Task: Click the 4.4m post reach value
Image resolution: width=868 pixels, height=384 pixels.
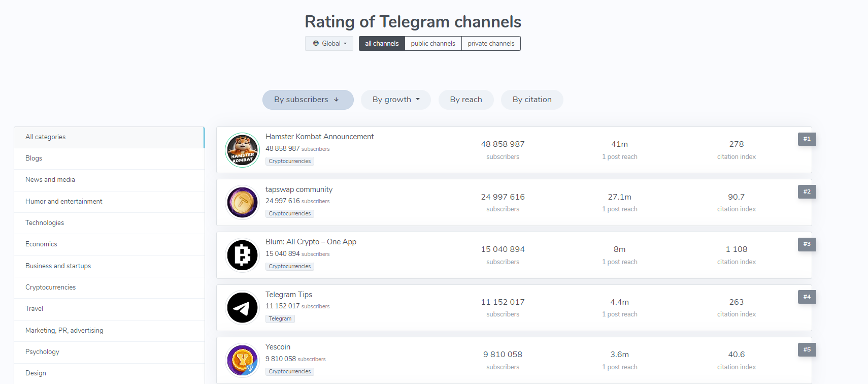Action: pyautogui.click(x=620, y=302)
